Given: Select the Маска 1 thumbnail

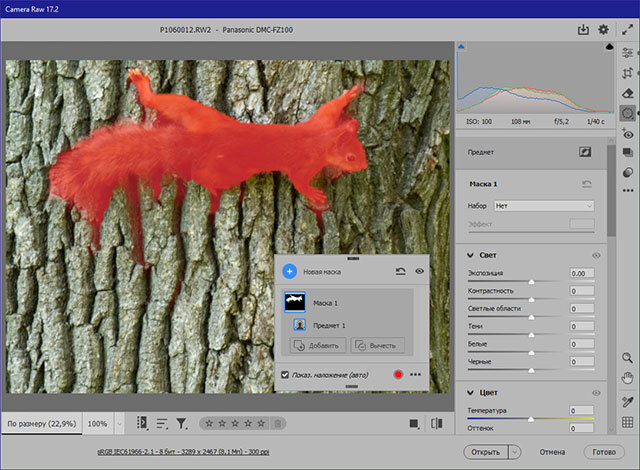Looking at the screenshot, I should (295, 302).
